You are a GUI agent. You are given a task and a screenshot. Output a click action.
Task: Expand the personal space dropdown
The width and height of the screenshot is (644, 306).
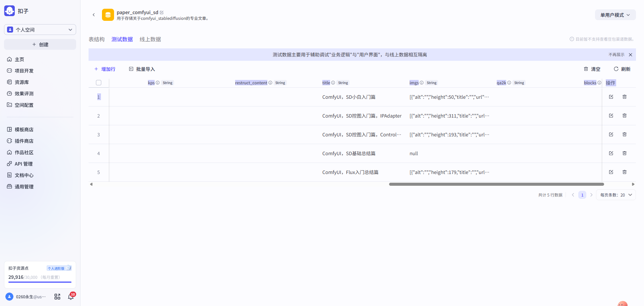pyautogui.click(x=40, y=30)
